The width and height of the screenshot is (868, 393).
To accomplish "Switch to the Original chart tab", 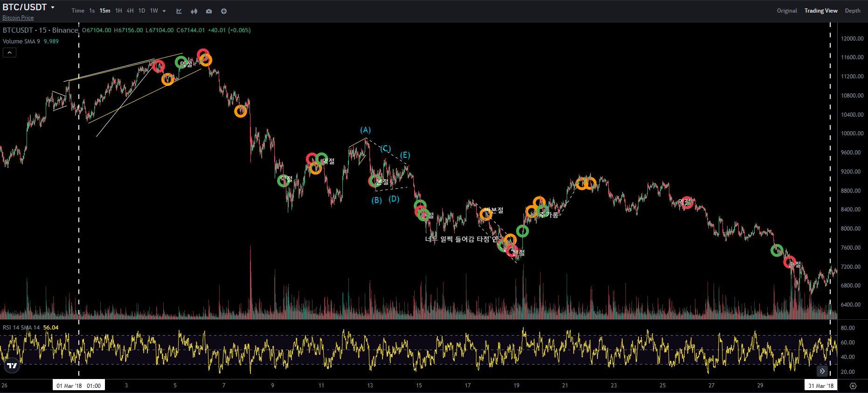I will (x=787, y=11).
